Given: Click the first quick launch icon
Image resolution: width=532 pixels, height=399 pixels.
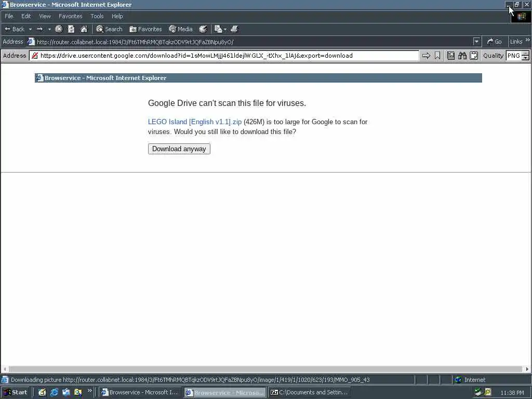Looking at the screenshot, I should click(42, 393).
